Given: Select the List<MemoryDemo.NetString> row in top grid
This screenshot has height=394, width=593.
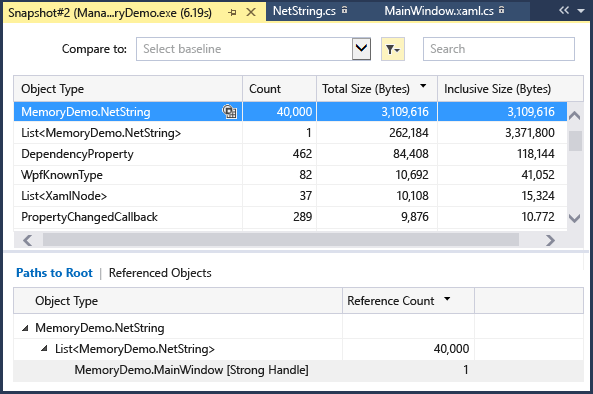Looking at the screenshot, I should [290, 133].
